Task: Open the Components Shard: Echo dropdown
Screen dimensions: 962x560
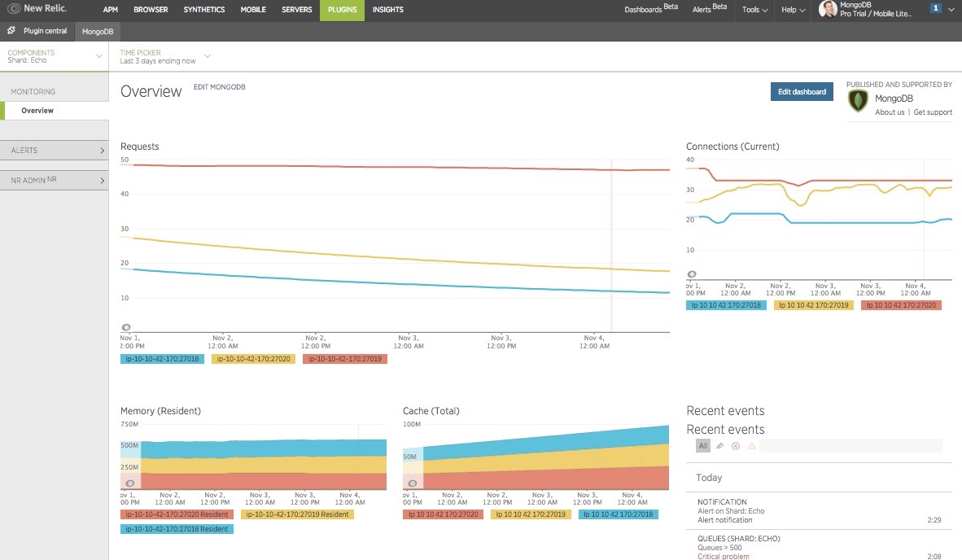Action: (55, 56)
